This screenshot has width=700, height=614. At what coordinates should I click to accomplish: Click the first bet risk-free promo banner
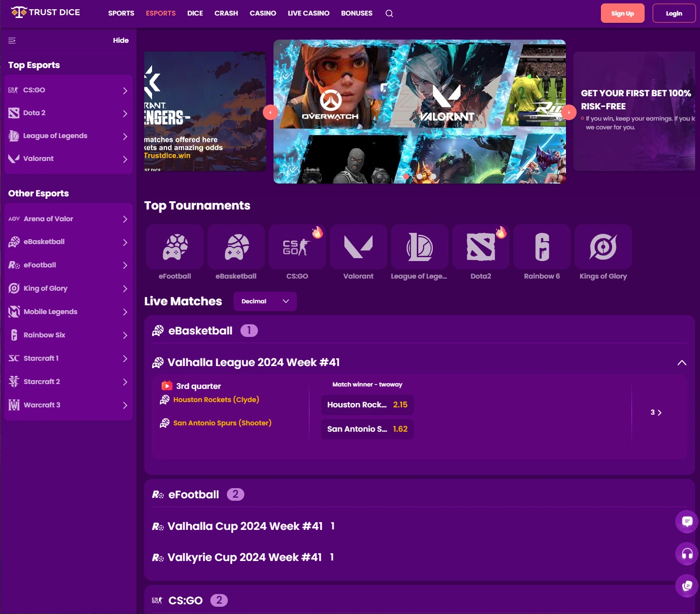tap(634, 111)
